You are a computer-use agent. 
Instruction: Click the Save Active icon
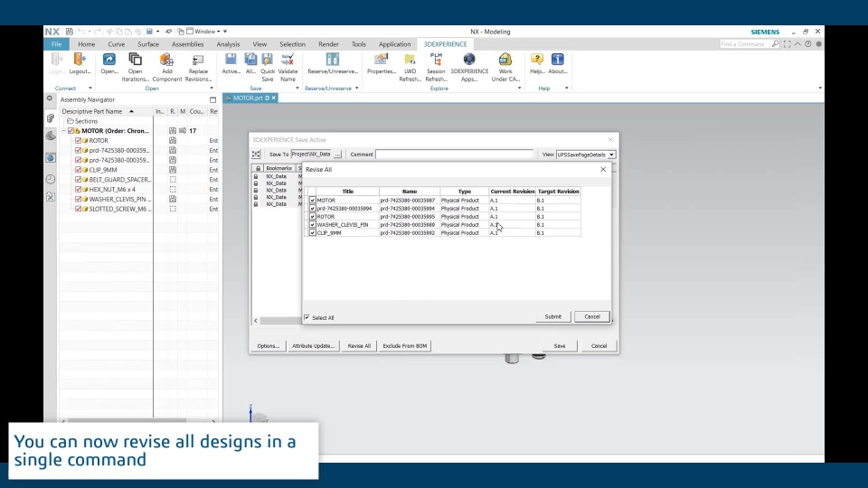coord(231,60)
